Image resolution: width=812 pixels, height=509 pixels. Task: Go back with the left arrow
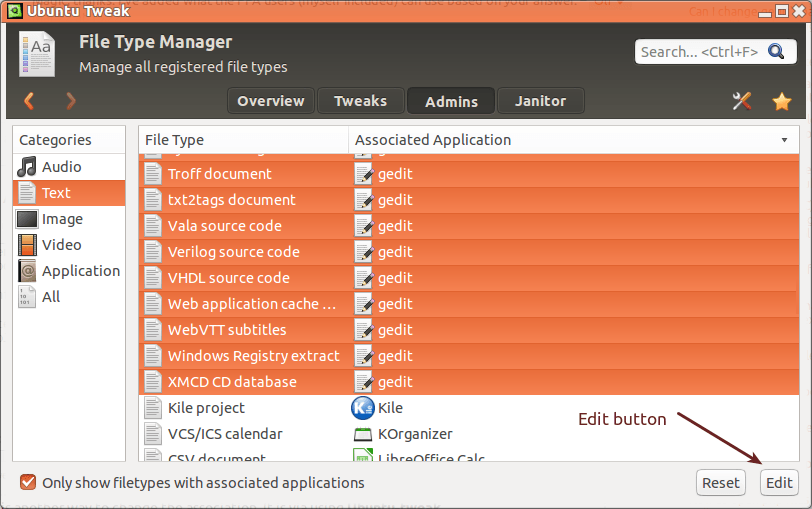[x=29, y=101]
